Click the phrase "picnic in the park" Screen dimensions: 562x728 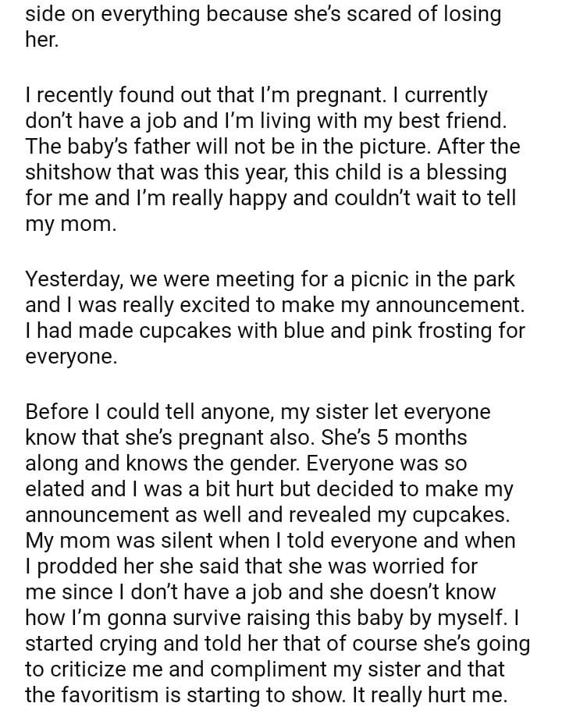click(x=436, y=279)
